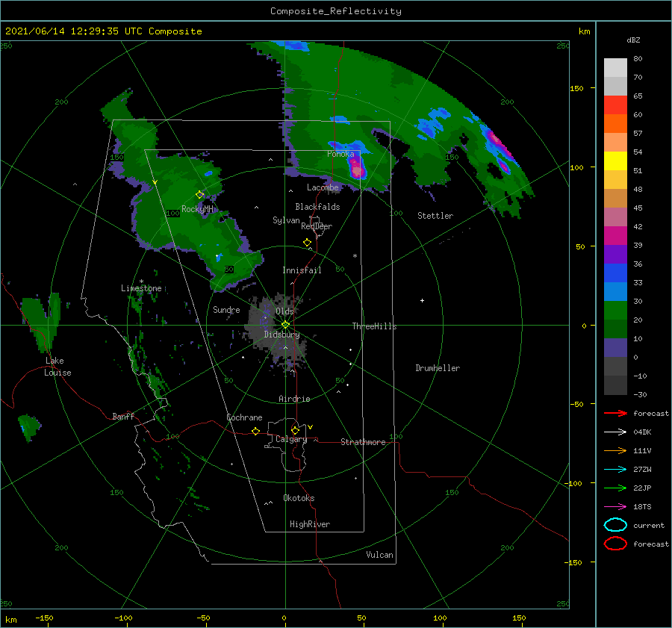The image size is (672, 628).
Task: Click the magenta 18TS arrow legend icon
Action: click(615, 507)
